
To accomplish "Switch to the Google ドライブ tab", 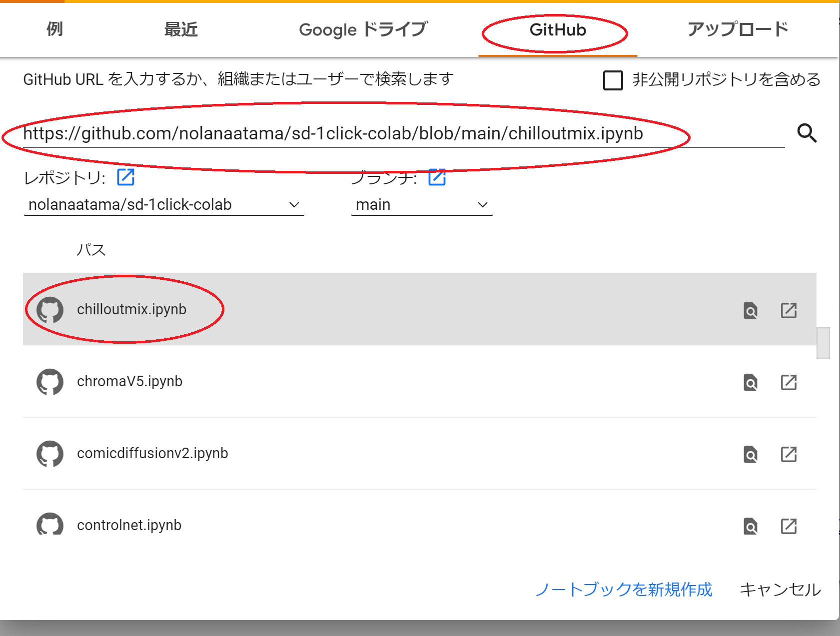I will click(363, 29).
